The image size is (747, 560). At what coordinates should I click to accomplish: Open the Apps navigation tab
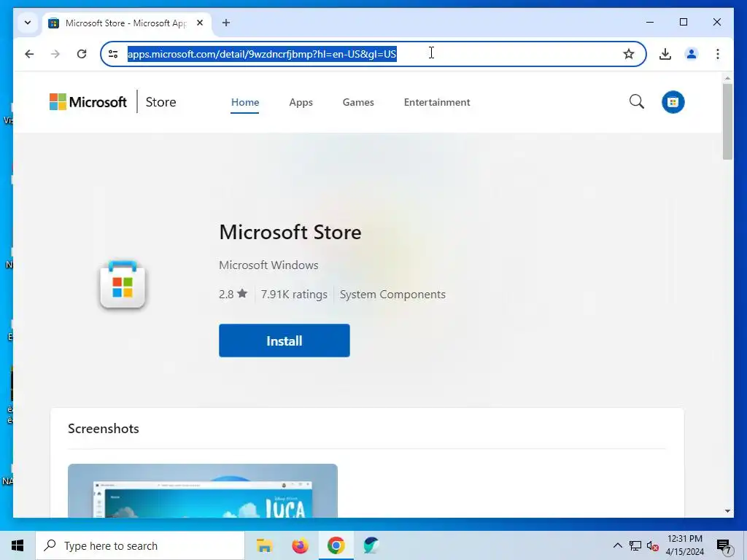coord(301,102)
